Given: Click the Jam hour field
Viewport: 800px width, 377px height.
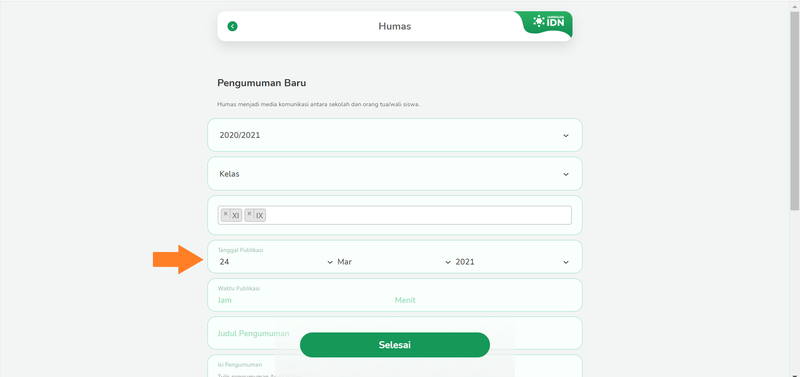Looking at the screenshot, I should (305, 300).
